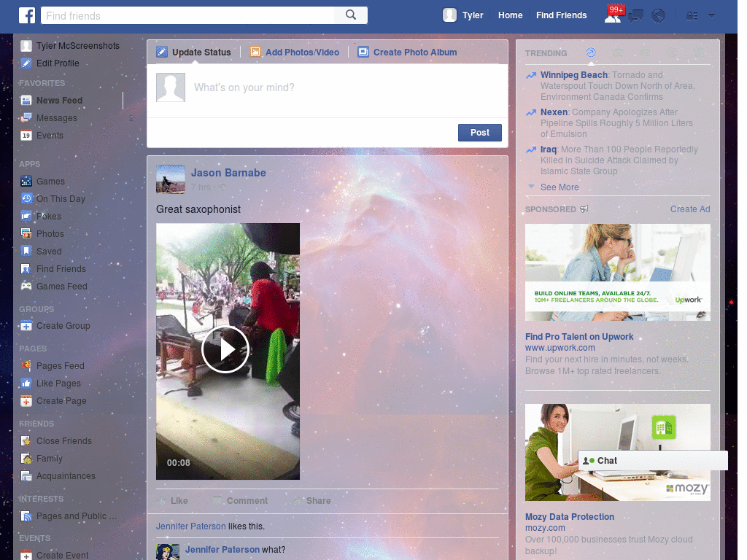Viewport: 747px width, 560px height.
Task: Click Edit Profile pencil icon
Action: [x=26, y=63]
